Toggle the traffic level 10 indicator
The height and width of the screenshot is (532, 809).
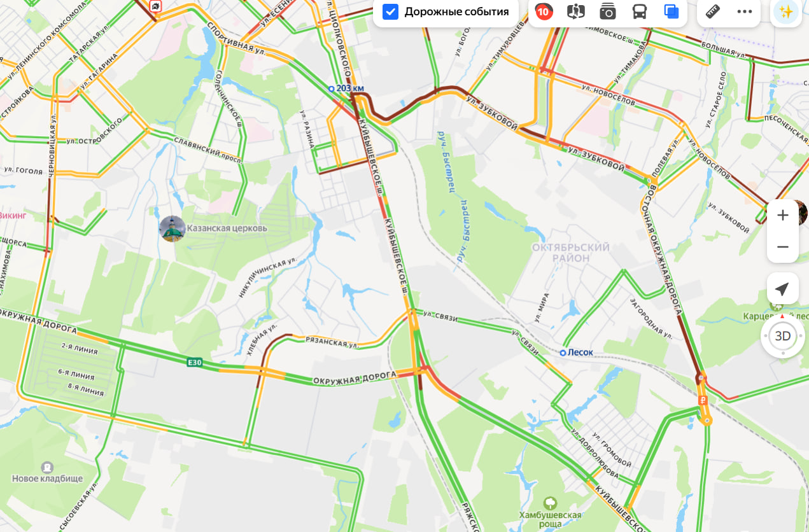pyautogui.click(x=544, y=11)
